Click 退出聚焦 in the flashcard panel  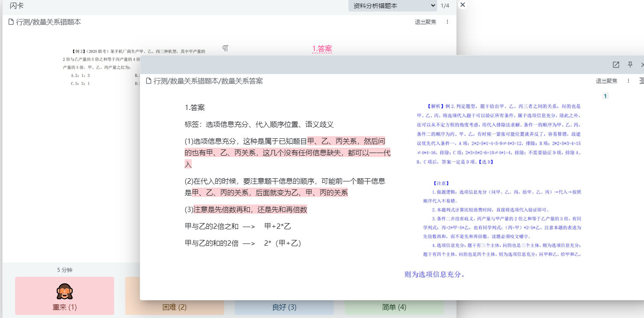coord(425,22)
